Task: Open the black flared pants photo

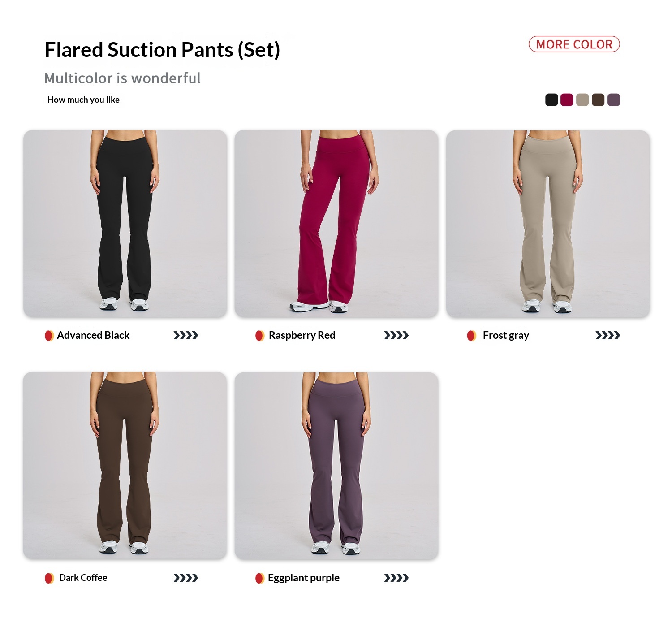Action: pyautogui.click(x=125, y=223)
